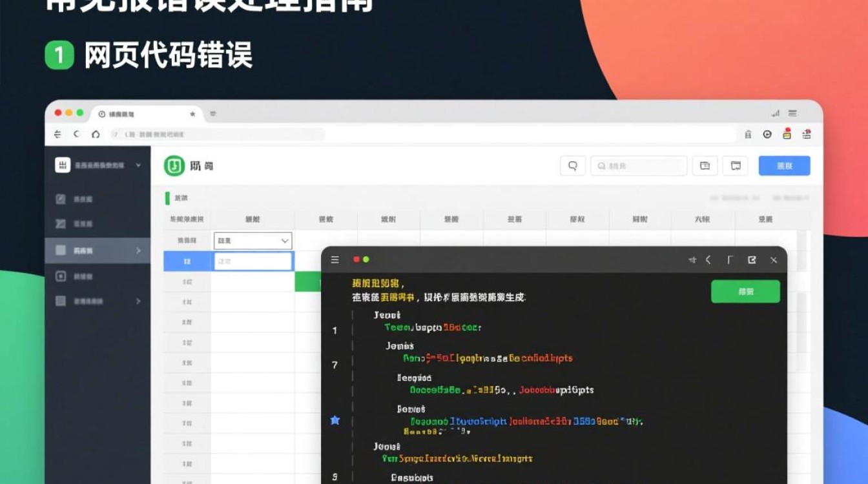This screenshot has width=868, height=484.
Task: Open the feedback icon beside the header search box
Action: (704, 165)
